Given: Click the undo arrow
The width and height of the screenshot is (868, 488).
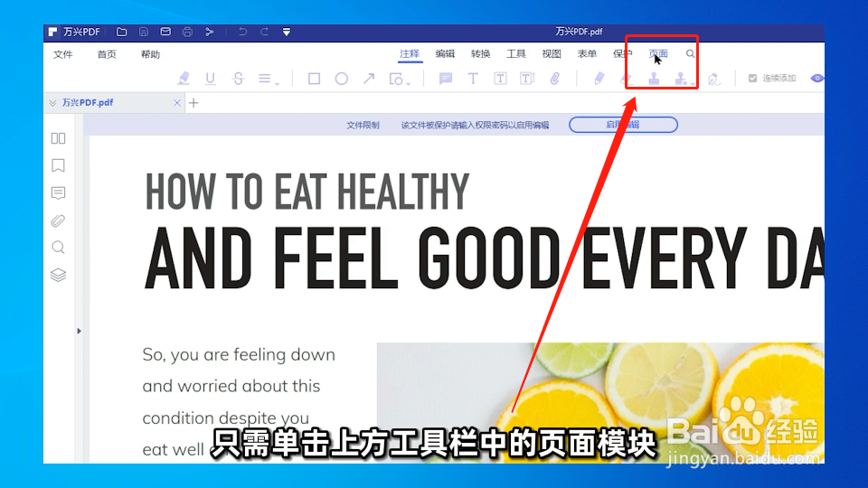Looking at the screenshot, I should pos(242,33).
